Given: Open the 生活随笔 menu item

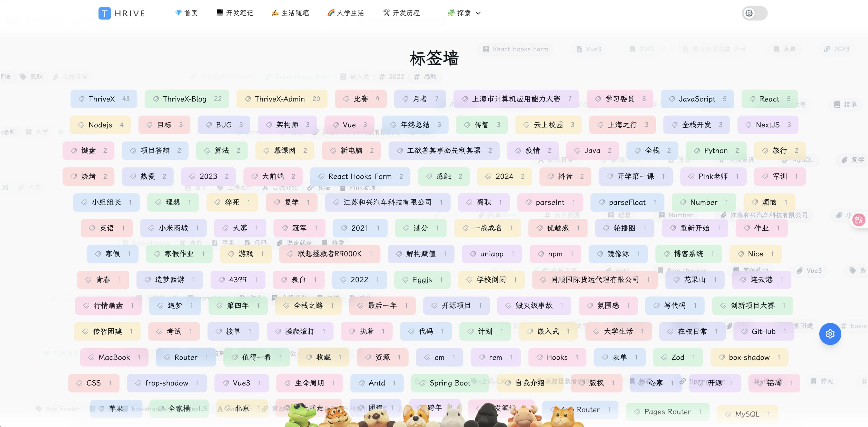Looking at the screenshot, I should click(x=290, y=13).
